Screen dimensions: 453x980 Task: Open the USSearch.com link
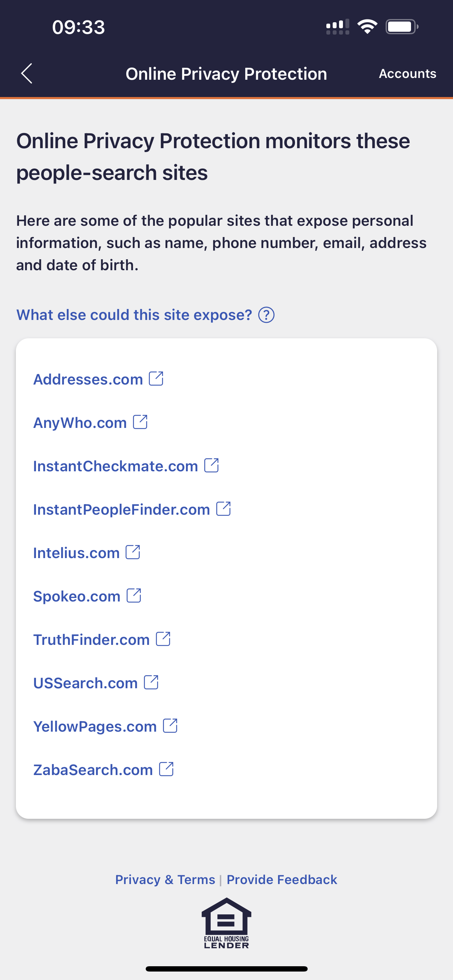pos(85,682)
